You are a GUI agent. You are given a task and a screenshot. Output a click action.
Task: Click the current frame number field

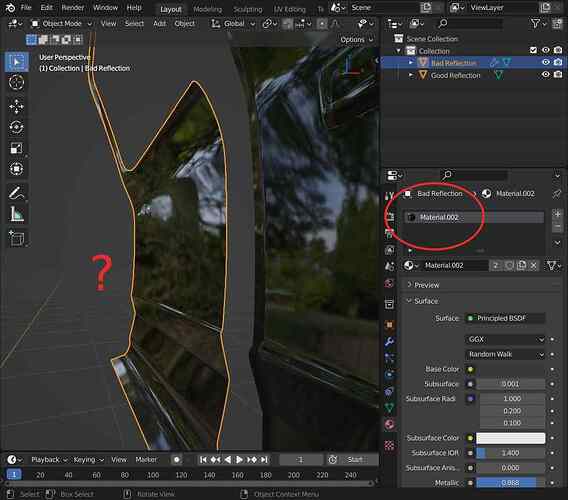coord(301,459)
